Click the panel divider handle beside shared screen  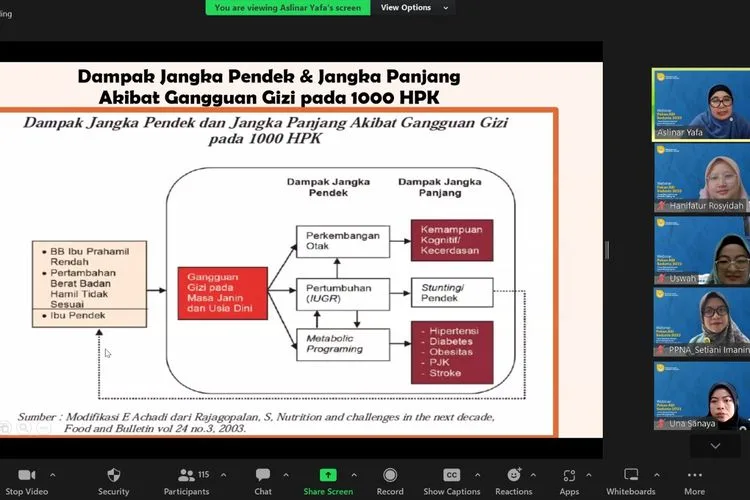607,250
